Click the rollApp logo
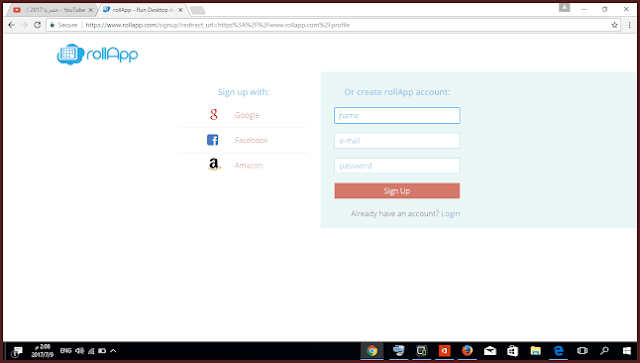This screenshot has height=363, width=640. point(97,54)
